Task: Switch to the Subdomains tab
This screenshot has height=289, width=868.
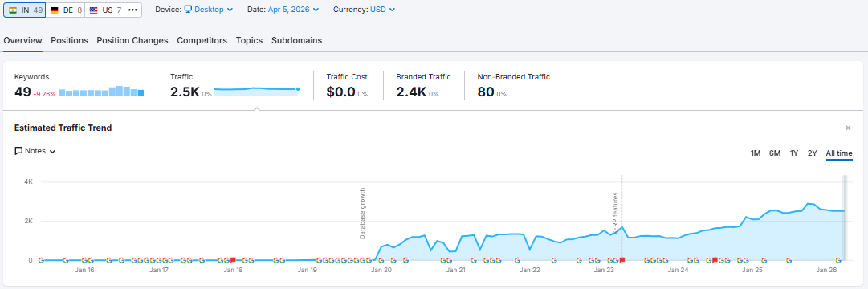Action: tap(297, 40)
